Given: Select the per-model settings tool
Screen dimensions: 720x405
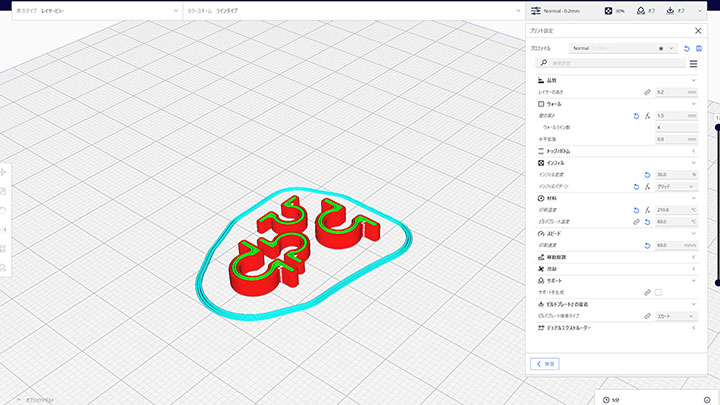Looking at the screenshot, I should click(x=3, y=249).
